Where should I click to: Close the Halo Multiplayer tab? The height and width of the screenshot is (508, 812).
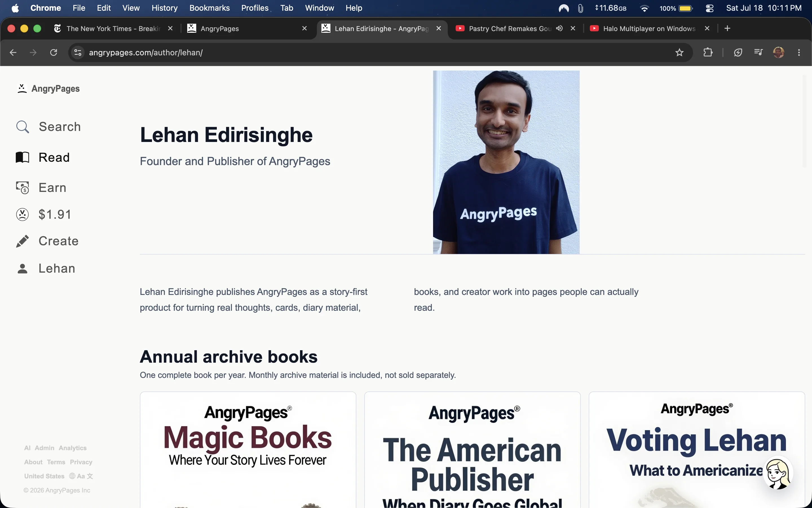[707, 28]
